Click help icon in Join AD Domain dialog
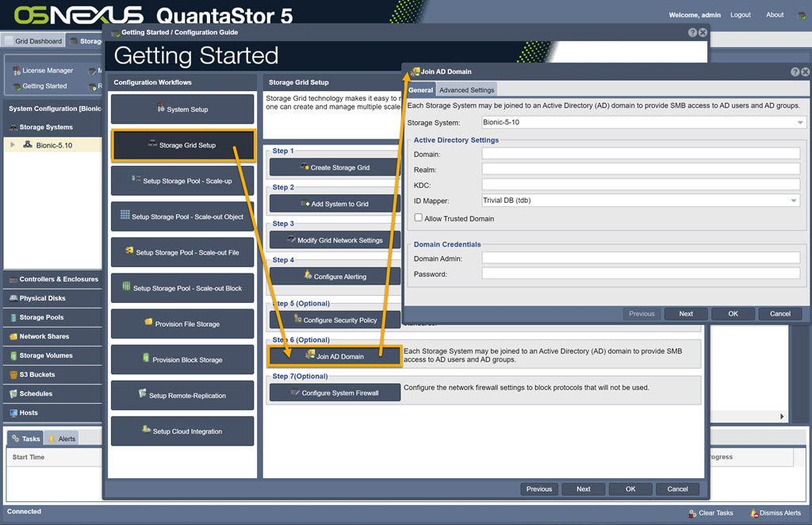The height and width of the screenshot is (525, 812). click(x=795, y=72)
